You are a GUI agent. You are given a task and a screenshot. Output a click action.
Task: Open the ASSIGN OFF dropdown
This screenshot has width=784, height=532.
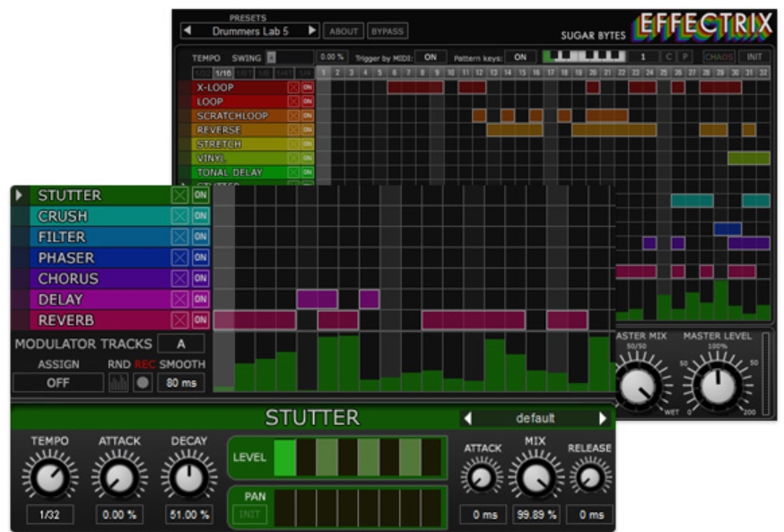point(58,383)
